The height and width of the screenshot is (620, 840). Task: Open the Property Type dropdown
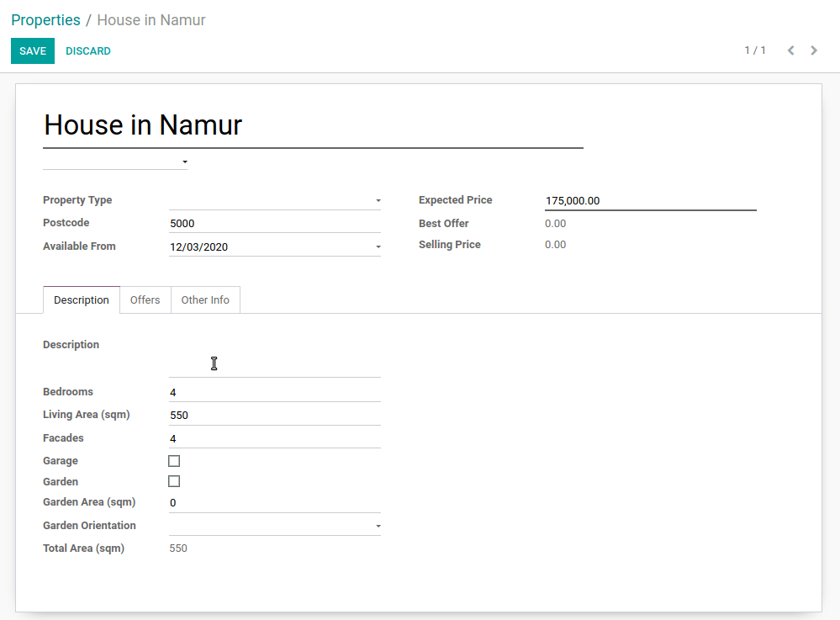(274, 200)
